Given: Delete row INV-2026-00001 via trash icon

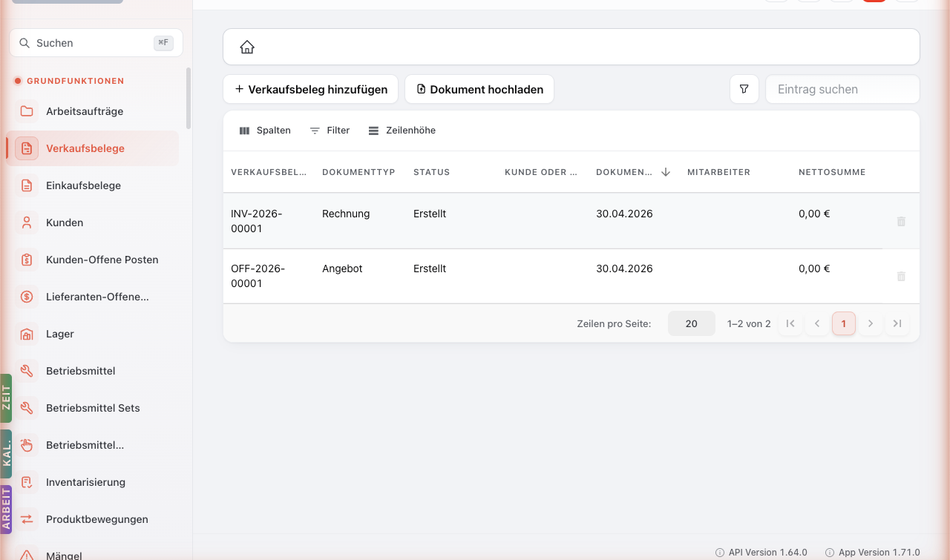Looking at the screenshot, I should coord(901,221).
